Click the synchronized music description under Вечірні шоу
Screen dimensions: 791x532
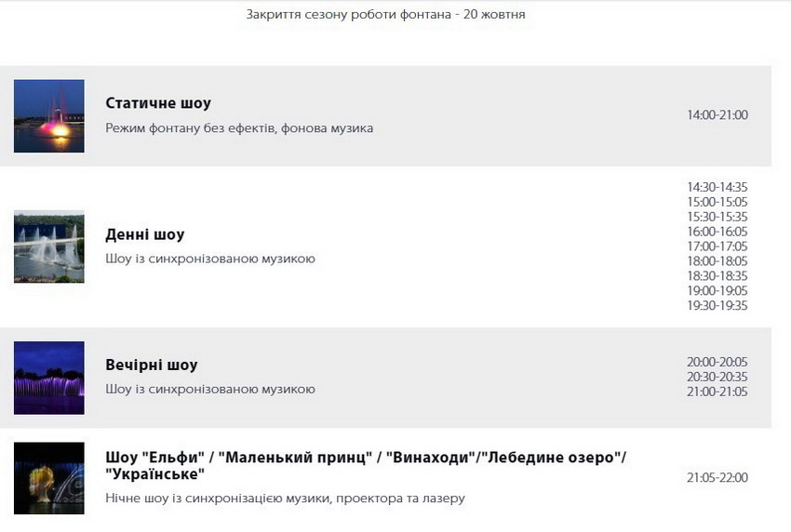[x=210, y=389]
